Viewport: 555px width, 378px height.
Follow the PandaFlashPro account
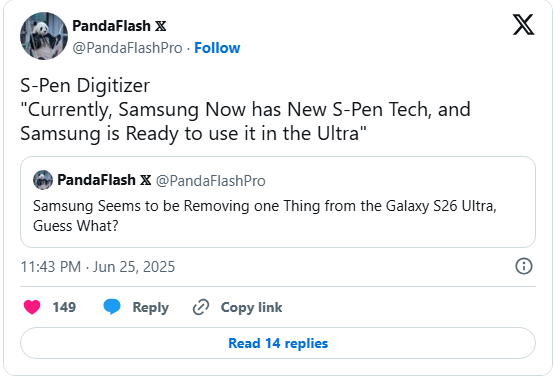[217, 48]
